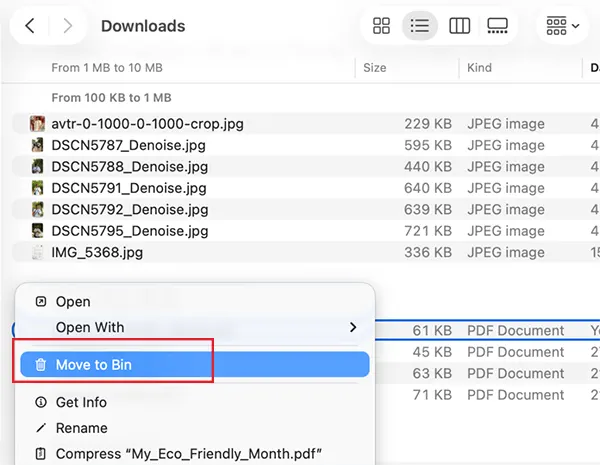Select the 61 KB PDF Document row
The image size is (600, 465).
(x=487, y=330)
